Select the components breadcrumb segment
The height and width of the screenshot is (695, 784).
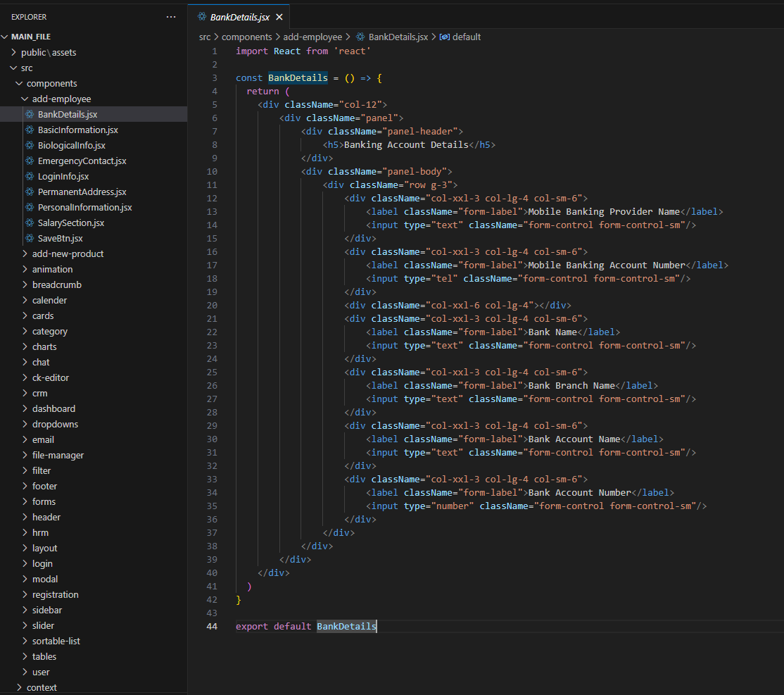click(x=246, y=37)
